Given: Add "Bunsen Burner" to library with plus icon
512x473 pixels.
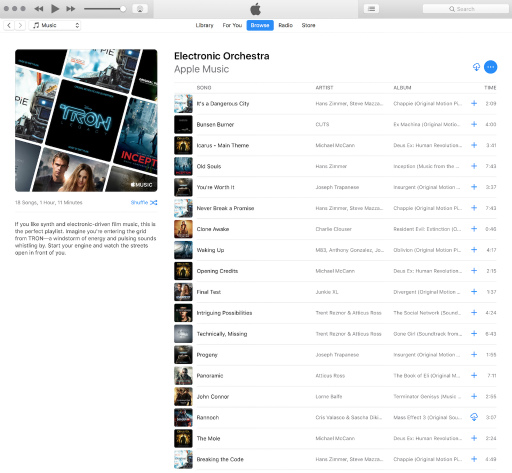Looking at the screenshot, I should [474, 124].
